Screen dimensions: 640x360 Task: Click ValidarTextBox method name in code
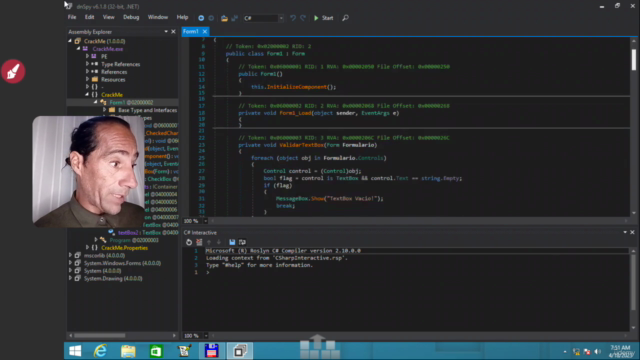[x=302, y=145]
